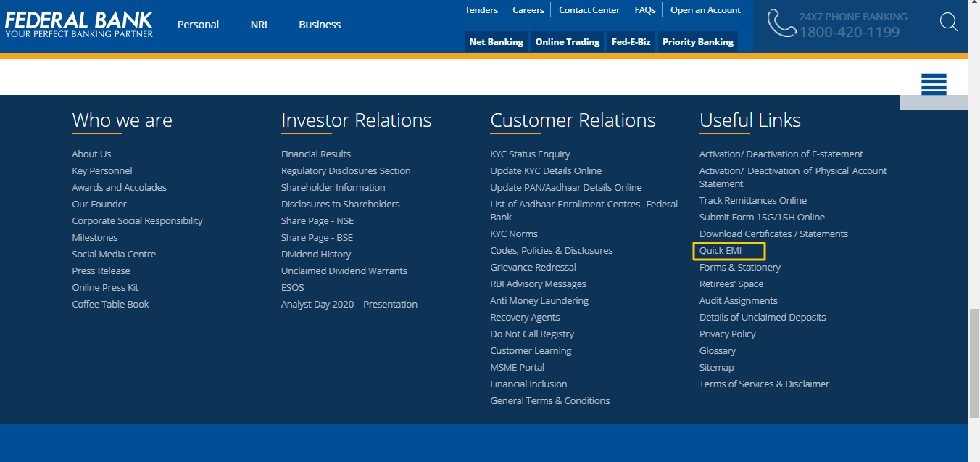This screenshot has width=980, height=462.
Task: Open RBI Advisory Messages
Action: coord(538,284)
